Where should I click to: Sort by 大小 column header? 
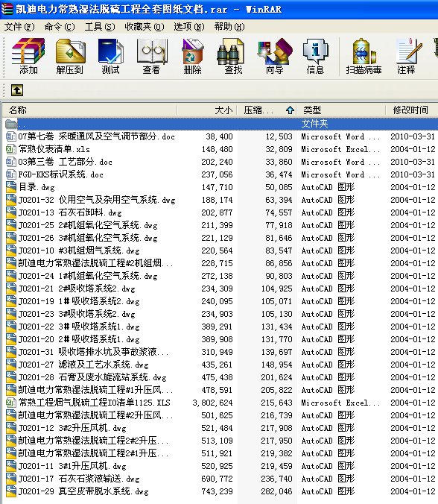coord(207,110)
